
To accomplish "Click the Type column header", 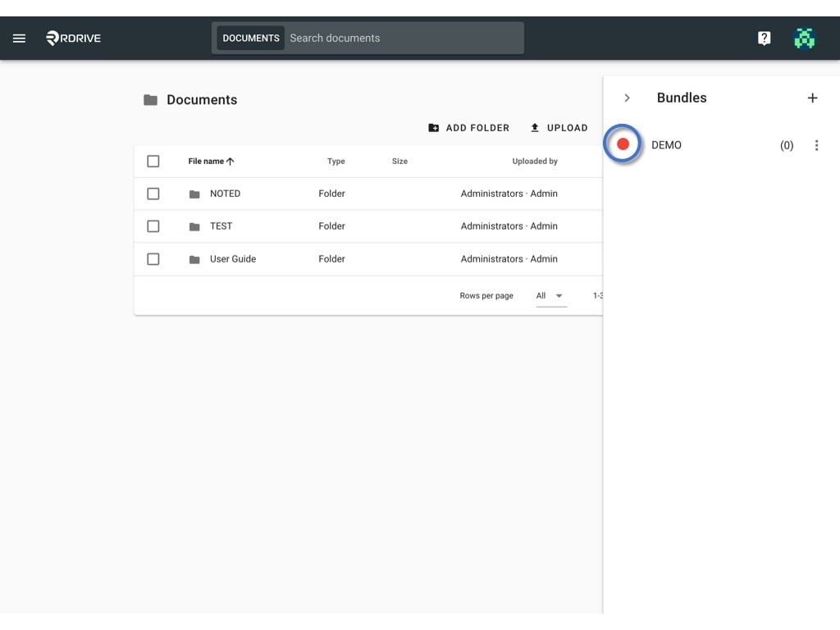I will click(x=336, y=162).
